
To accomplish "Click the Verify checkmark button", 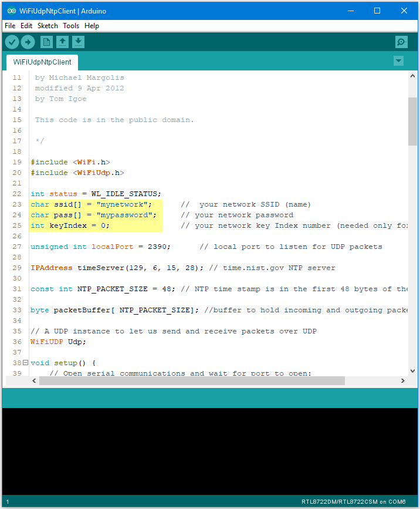I will pos(12,42).
